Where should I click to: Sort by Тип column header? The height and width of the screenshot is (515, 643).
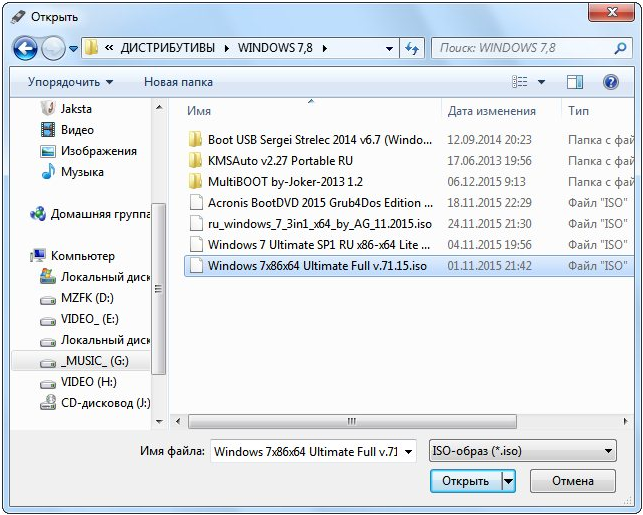(578, 111)
